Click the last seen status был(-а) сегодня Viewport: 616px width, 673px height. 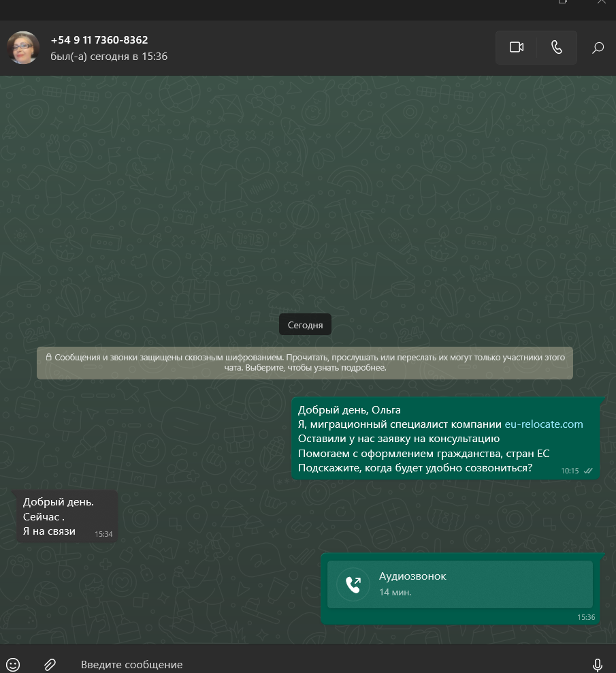[x=109, y=57]
